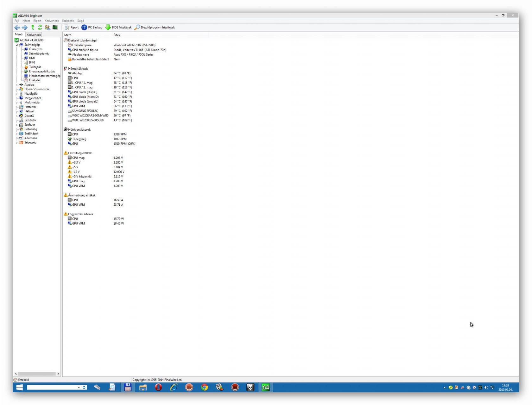Open the Windows Start button
532x405 pixels.
coord(19,387)
